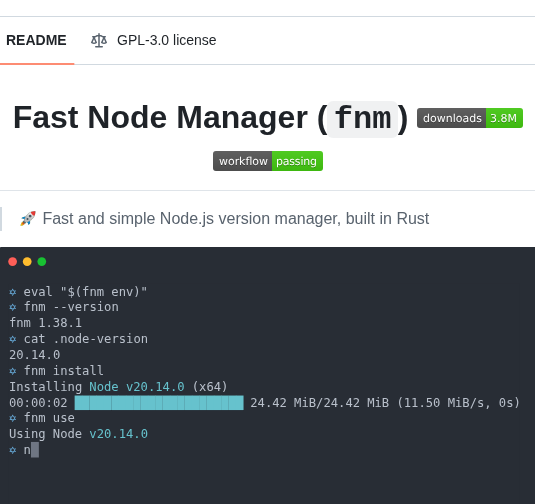Click the 'fnm install' terminal line
This screenshot has width=535, height=504.
pyautogui.click(x=56, y=371)
